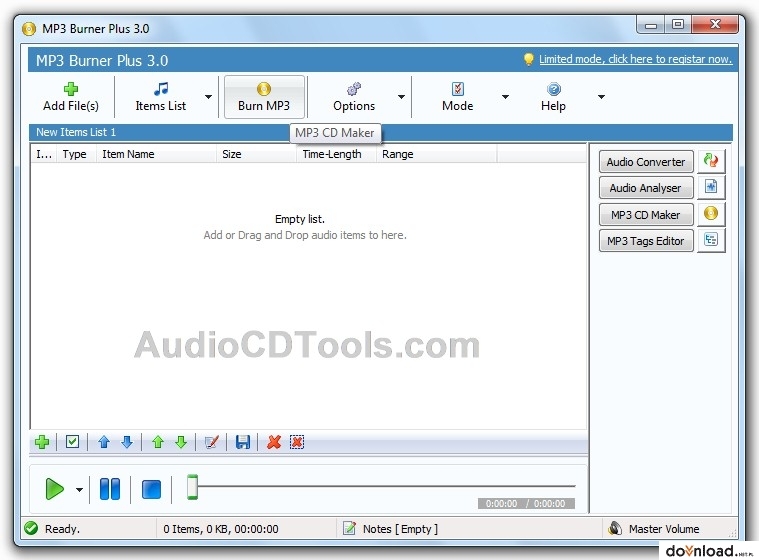Click the boxed red X remove all icon
The image size is (759, 560).
tap(297, 442)
